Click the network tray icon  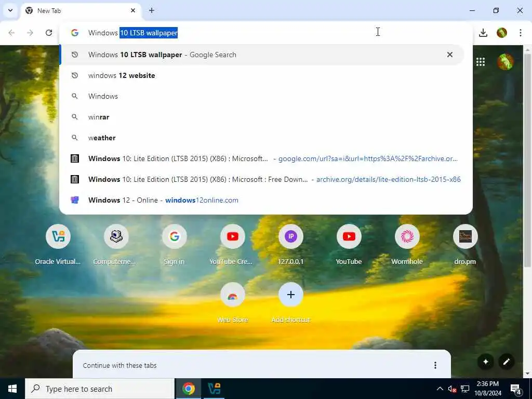tap(465, 389)
